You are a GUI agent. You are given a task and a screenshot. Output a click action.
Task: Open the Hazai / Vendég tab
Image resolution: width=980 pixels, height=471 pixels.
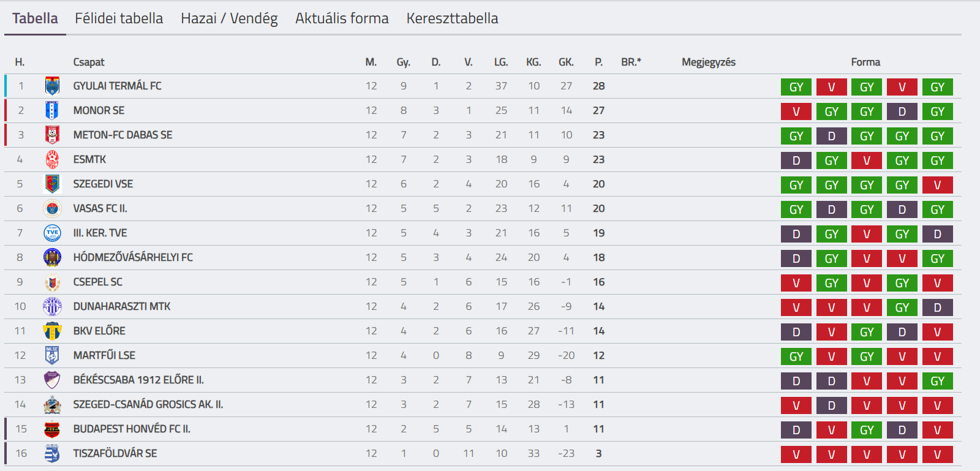click(x=229, y=18)
